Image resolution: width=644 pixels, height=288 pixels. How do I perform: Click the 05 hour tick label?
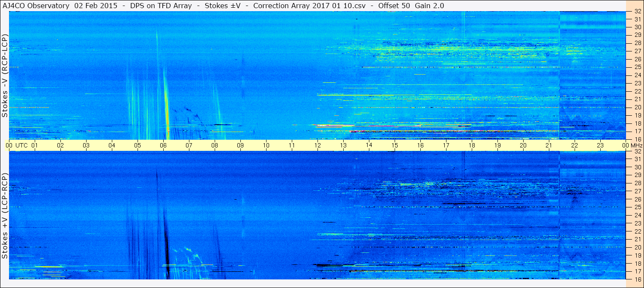click(138, 145)
